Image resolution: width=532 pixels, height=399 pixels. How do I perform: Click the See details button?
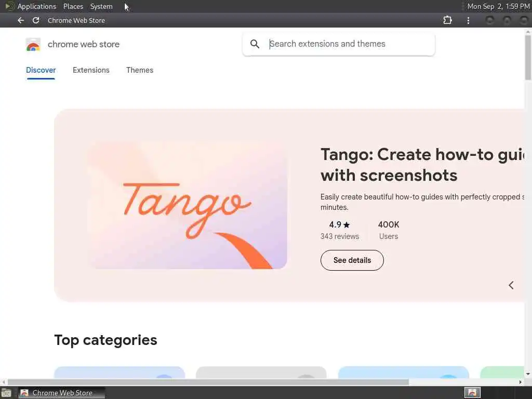tap(352, 260)
